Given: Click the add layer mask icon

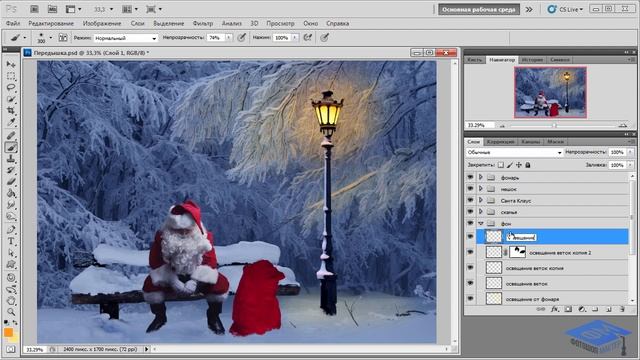Looking at the screenshot, I should click(x=568, y=309).
